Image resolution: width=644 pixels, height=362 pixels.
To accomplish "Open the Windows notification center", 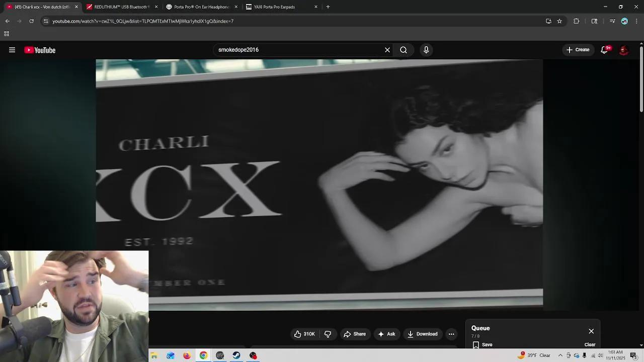I will 634,355.
